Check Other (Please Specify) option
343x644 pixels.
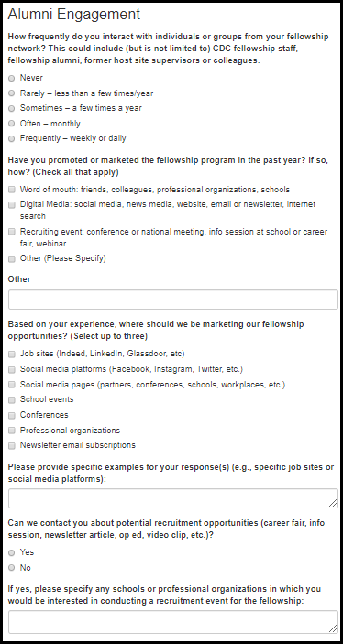[x=12, y=258]
